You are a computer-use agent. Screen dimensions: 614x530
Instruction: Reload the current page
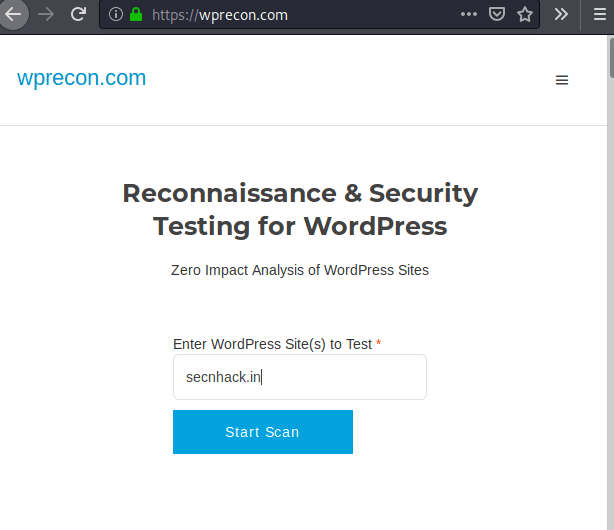(77, 15)
